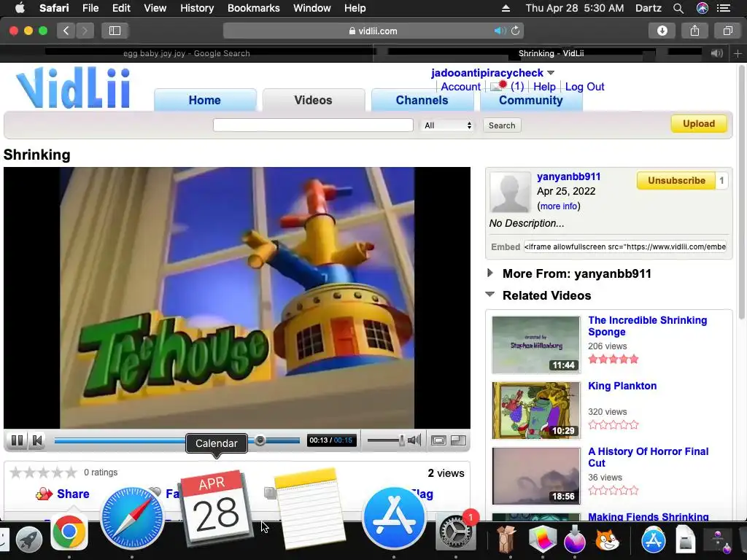Open King Plankton thumbnail

tap(536, 410)
